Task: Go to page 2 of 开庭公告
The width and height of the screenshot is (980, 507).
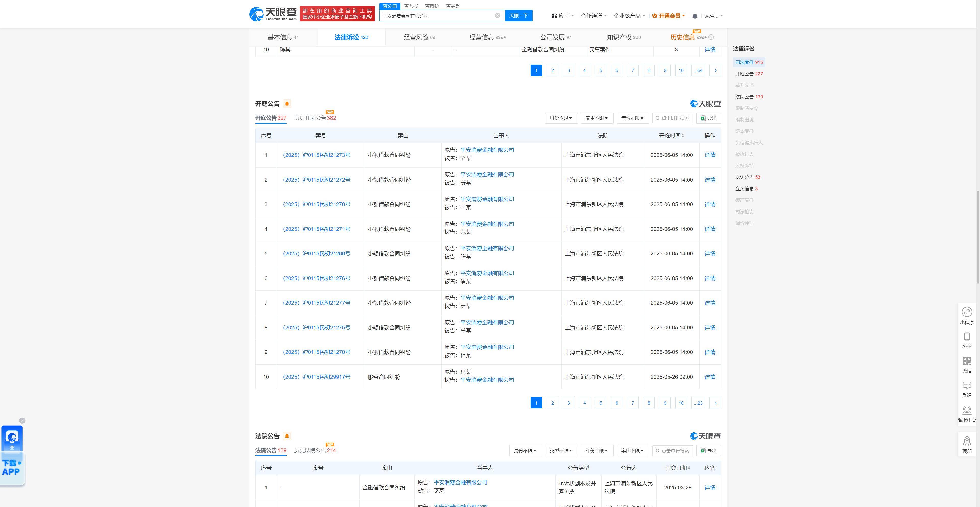Action: pyautogui.click(x=552, y=403)
